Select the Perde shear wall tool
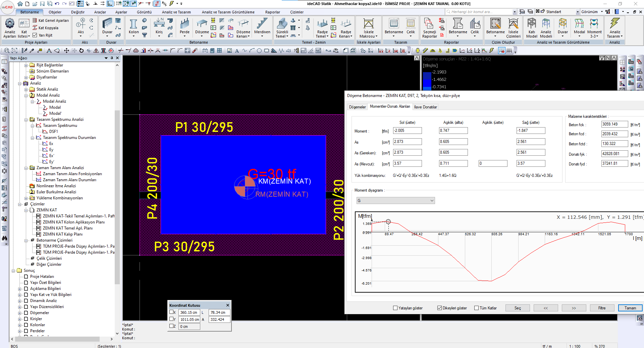This screenshot has width=644, height=348. click(184, 28)
